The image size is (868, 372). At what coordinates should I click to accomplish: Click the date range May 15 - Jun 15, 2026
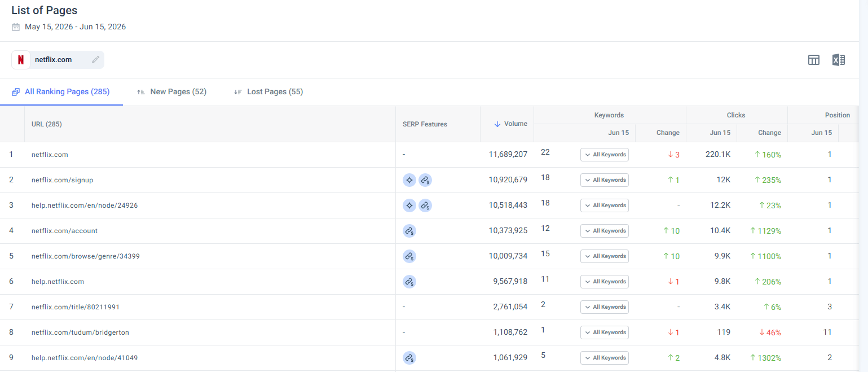(76, 27)
